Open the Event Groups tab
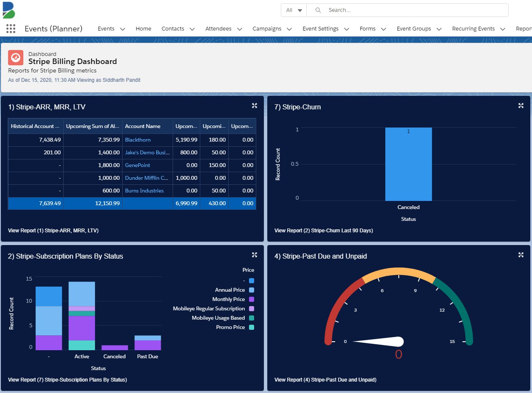 [414, 29]
